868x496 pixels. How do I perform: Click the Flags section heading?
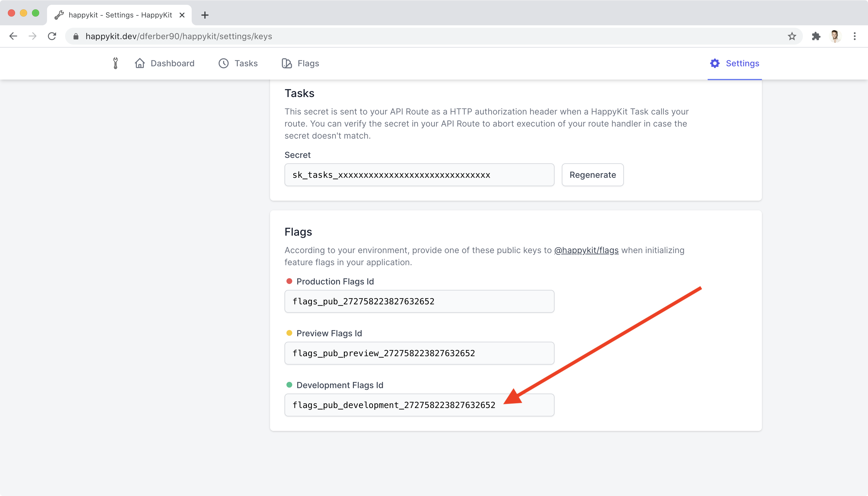[x=298, y=232]
